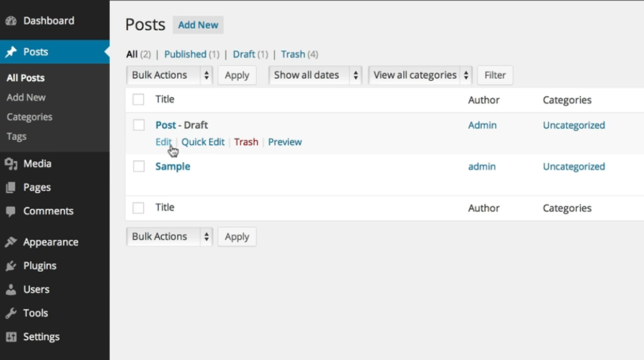The height and width of the screenshot is (360, 644).
Task: Click the Plugins plug icon
Action: point(11,266)
